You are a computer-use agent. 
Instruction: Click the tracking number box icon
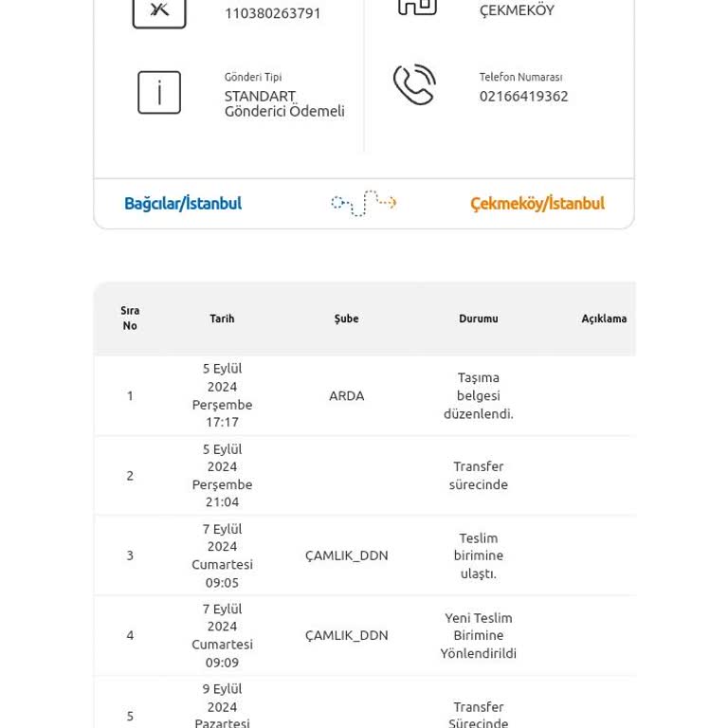pos(159,12)
